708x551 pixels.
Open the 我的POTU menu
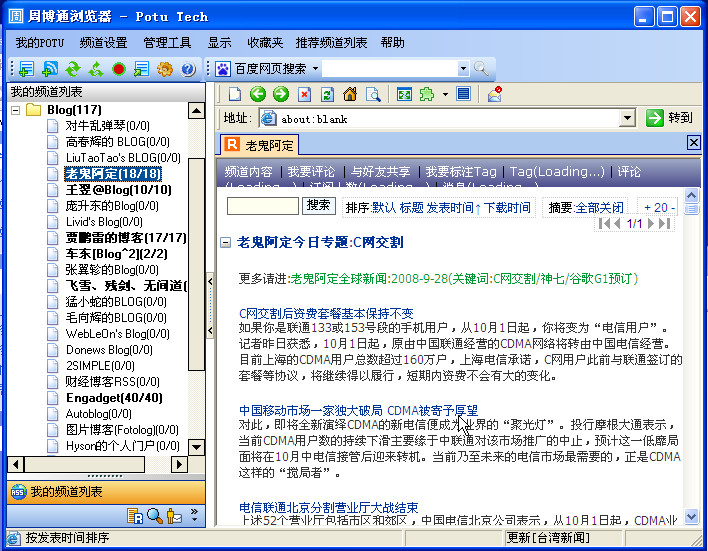coord(40,43)
